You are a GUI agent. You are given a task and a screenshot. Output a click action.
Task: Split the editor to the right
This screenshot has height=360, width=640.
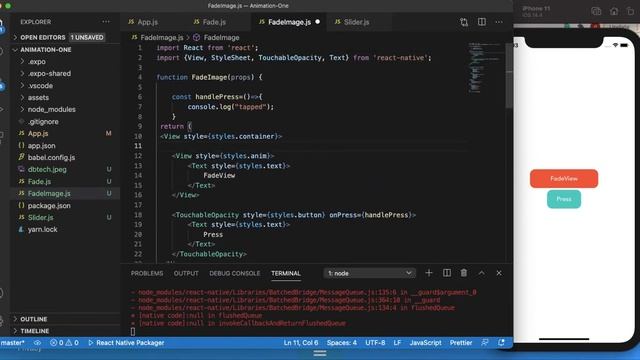[x=482, y=22]
